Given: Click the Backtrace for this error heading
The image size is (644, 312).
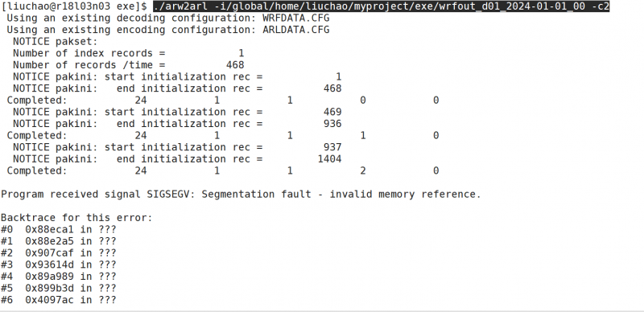Looking at the screenshot, I should click(x=76, y=218).
